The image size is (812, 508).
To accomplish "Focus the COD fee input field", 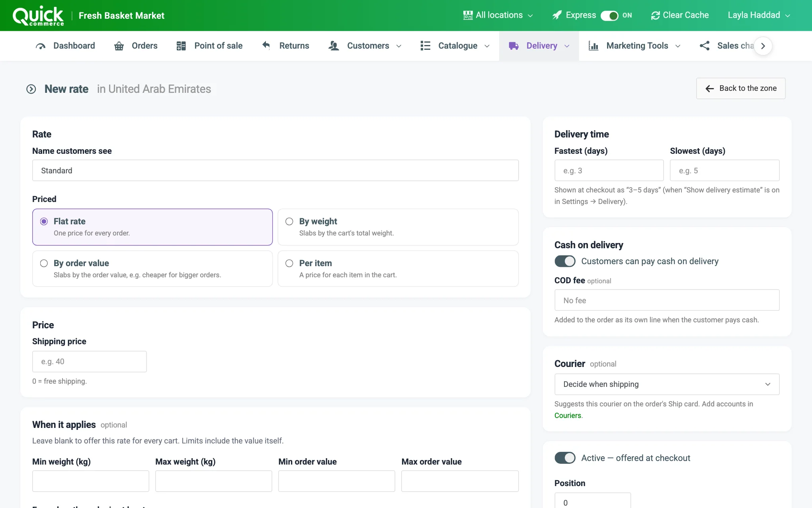I will pos(667,300).
